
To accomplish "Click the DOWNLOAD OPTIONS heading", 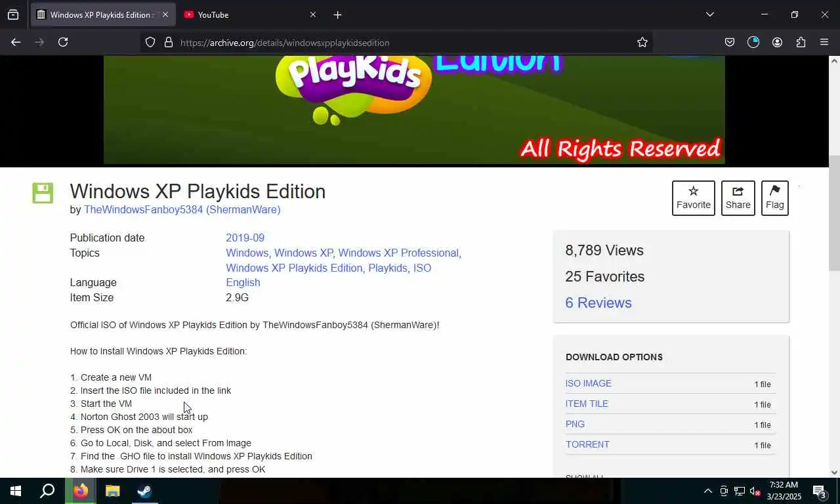I will (x=614, y=357).
